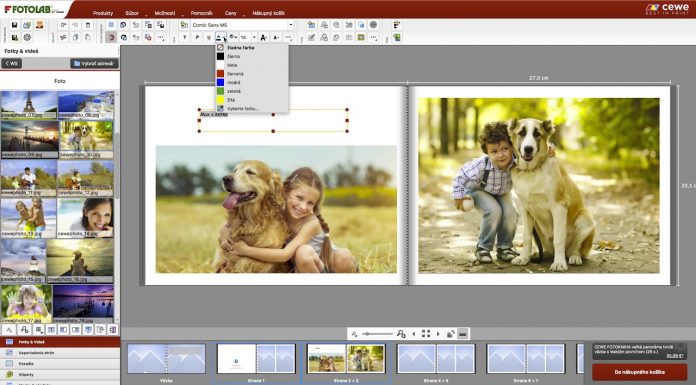Click the portrait photo icon beside save icons
The height and width of the screenshot is (385, 696).
pos(40,25)
